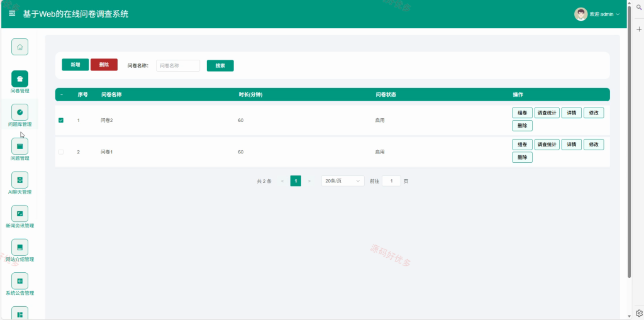The image size is (644, 320).
Task: Click 调查统计 for 问卷2
Action: [547, 113]
